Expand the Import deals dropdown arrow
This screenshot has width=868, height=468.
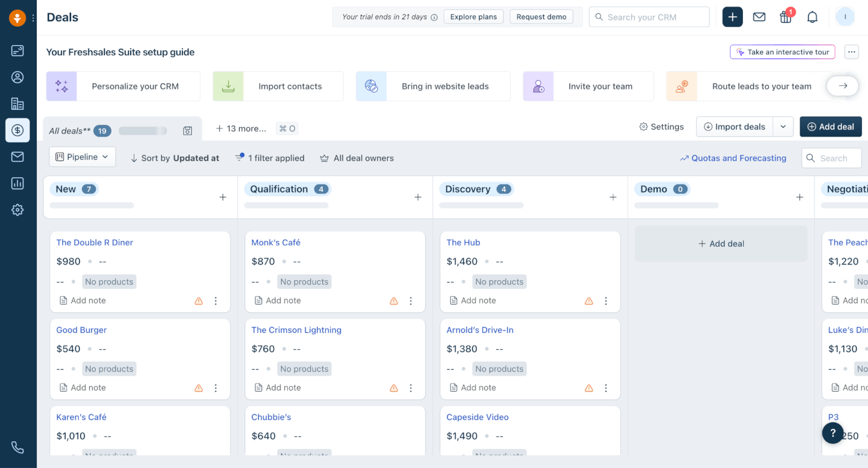click(783, 127)
